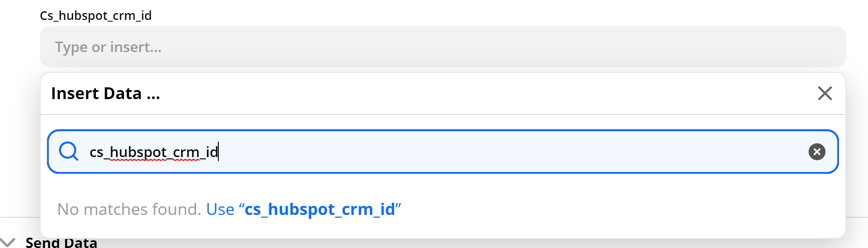Open the Send Data section heading
The height and width of the screenshot is (248, 868).
[x=61, y=242]
